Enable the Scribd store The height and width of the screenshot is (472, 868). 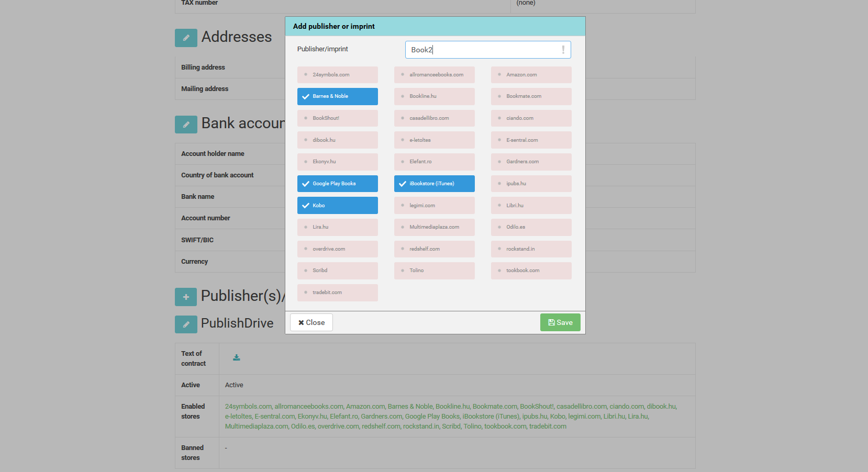coord(338,271)
